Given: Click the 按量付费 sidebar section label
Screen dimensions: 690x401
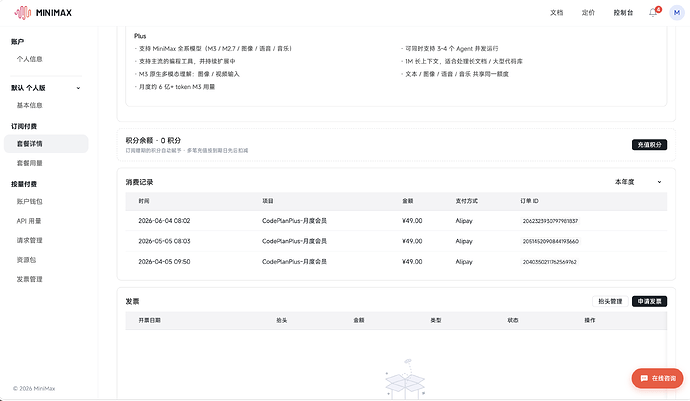Looking at the screenshot, I should click(x=24, y=184).
